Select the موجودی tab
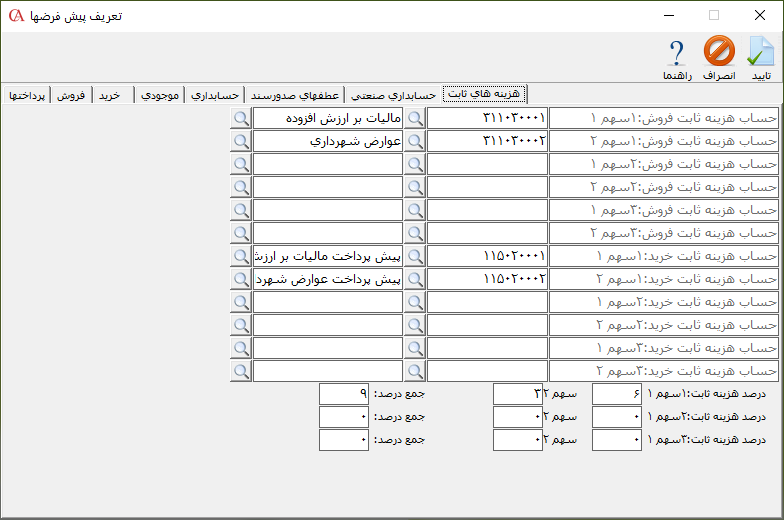The width and height of the screenshot is (784, 520). (160, 95)
